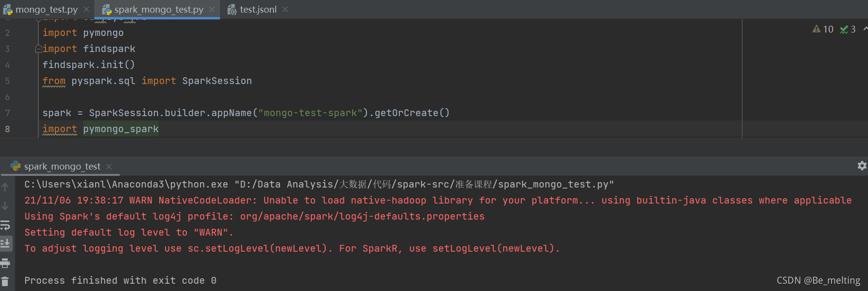Collapse the import fold marker at line 3

(38, 49)
